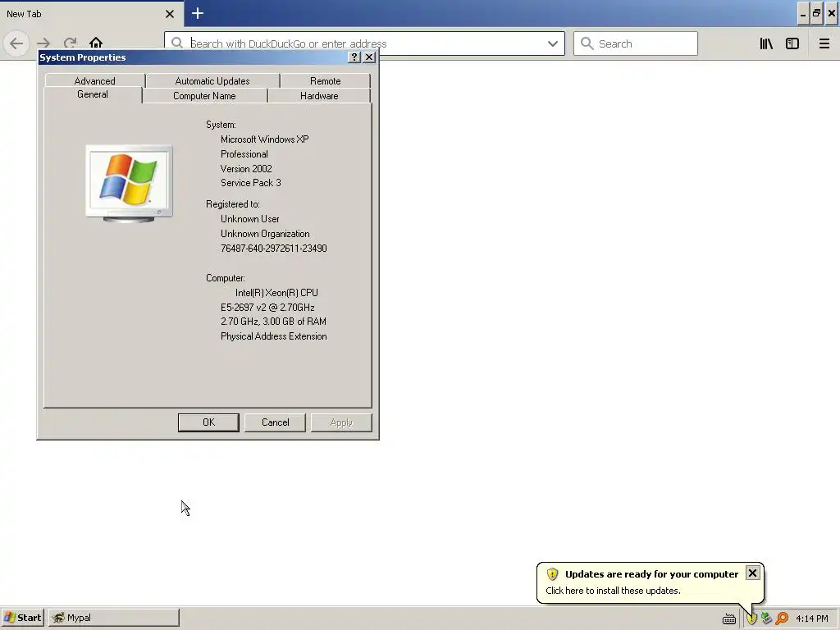Click the update shield in the balloon
Image resolution: width=840 pixels, height=630 pixels.
pos(552,574)
